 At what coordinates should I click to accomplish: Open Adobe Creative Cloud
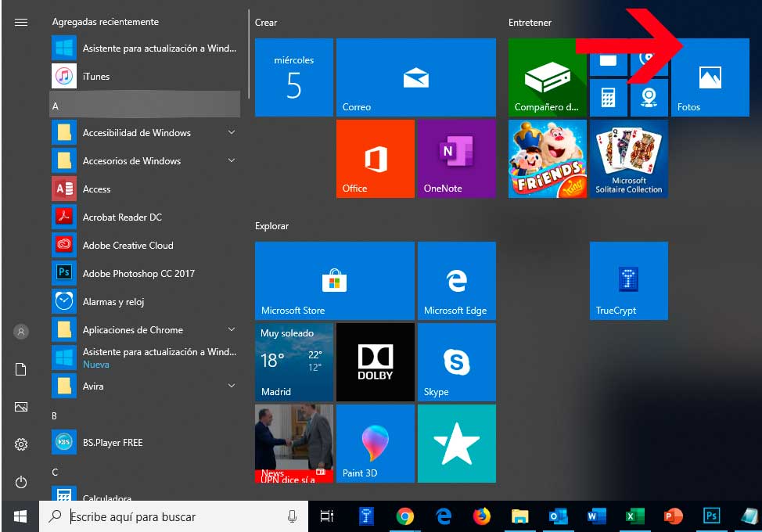[146, 246]
